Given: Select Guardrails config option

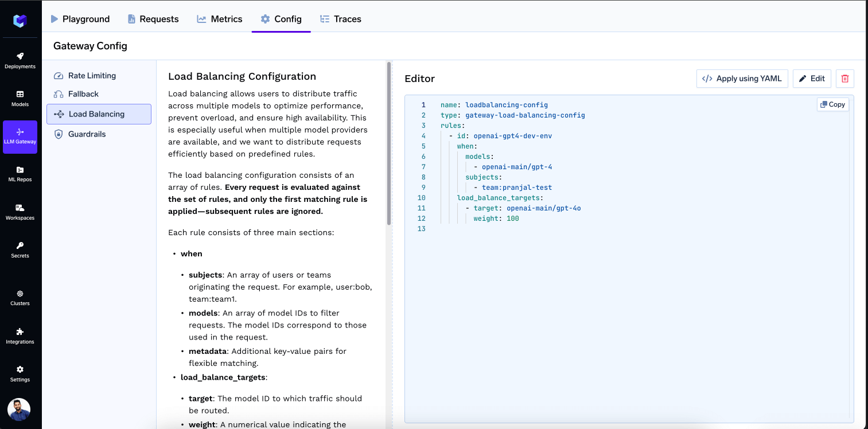Looking at the screenshot, I should (x=87, y=134).
